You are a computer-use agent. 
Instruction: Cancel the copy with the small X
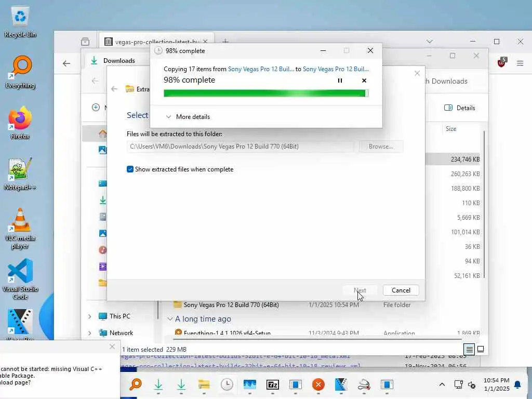coord(364,81)
